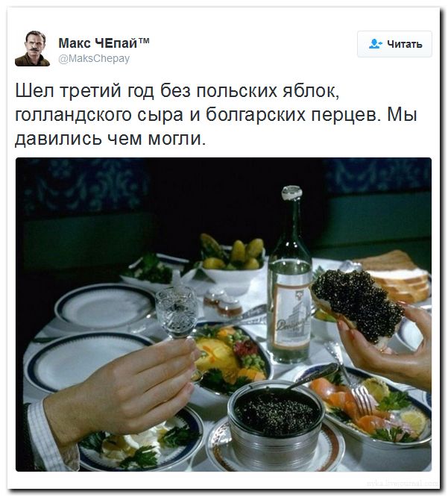
Task: Open the @MaksChepay handle link
Action: 94,59
